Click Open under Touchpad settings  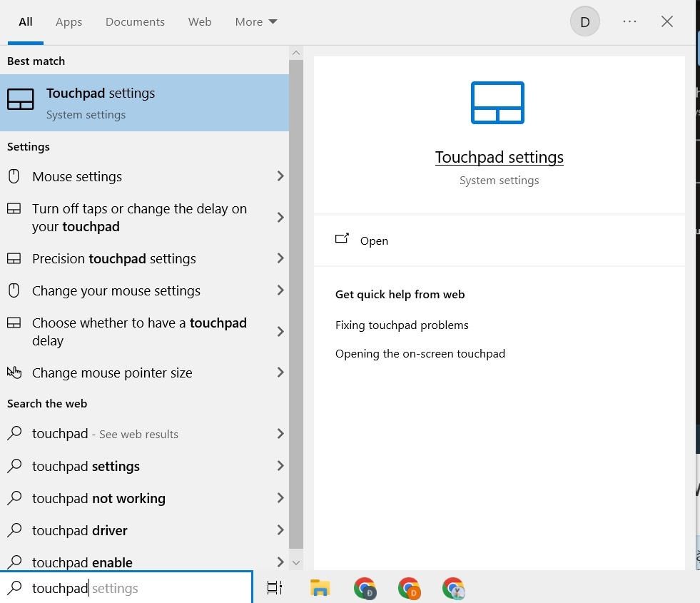[x=374, y=240]
